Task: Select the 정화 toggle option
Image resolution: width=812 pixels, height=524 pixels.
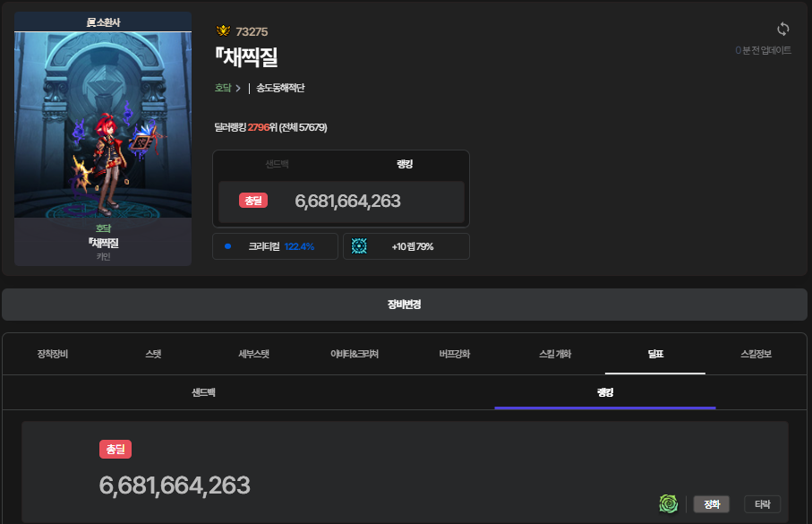Action: [712, 503]
